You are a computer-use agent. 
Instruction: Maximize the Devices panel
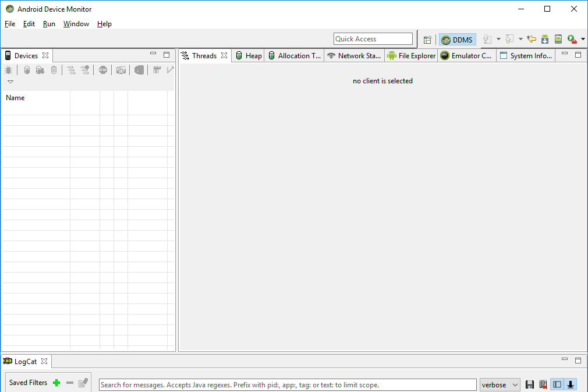167,55
